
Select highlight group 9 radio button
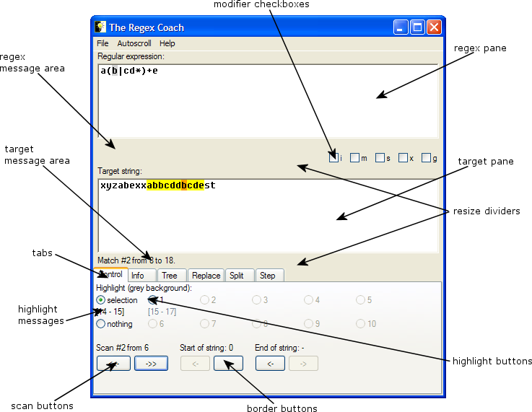click(x=308, y=323)
